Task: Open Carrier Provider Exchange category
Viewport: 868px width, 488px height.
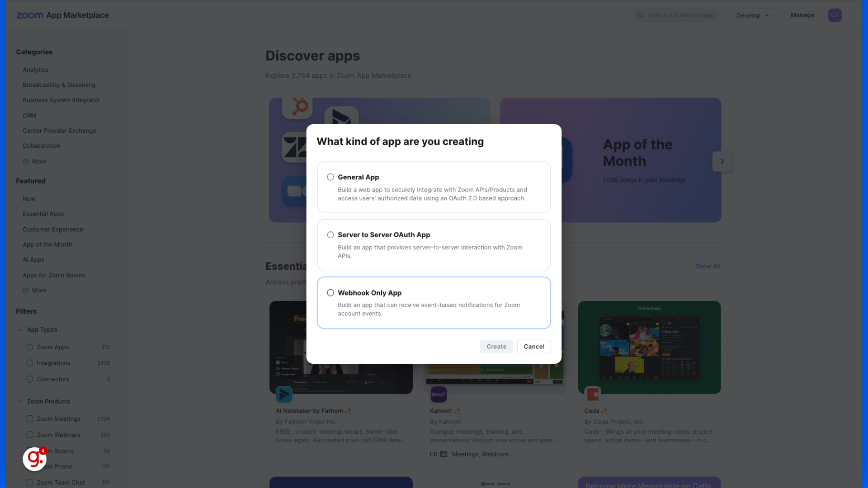Action: pyautogui.click(x=59, y=131)
